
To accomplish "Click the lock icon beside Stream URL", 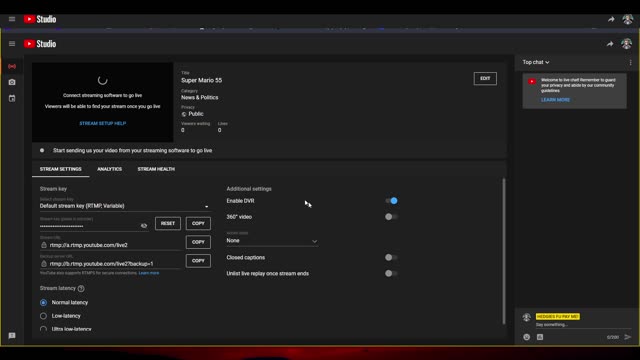I will (x=44, y=245).
